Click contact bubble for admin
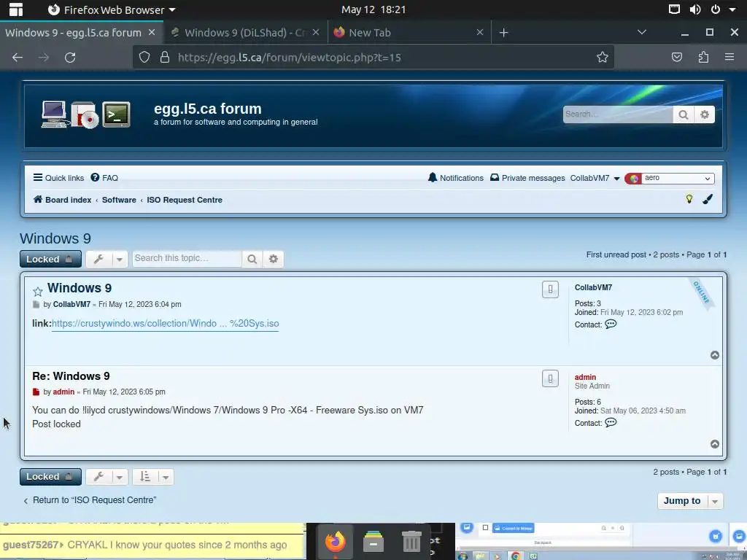Screen dimensions: 747x560 coord(611,422)
